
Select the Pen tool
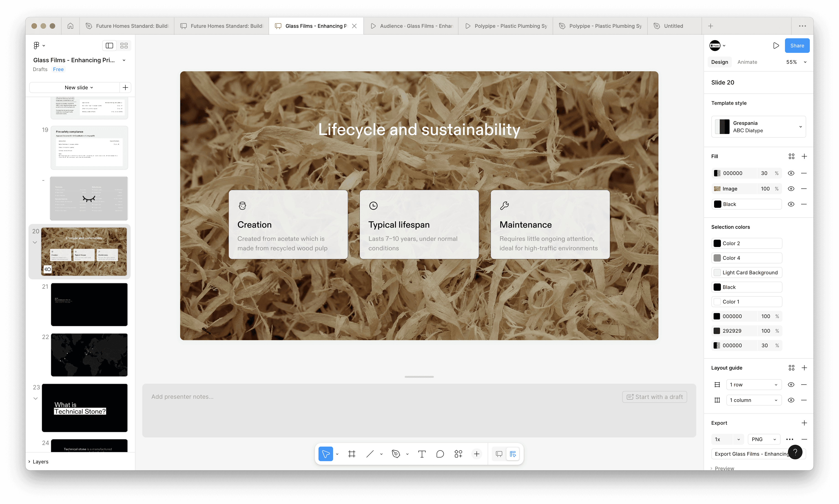(396, 454)
